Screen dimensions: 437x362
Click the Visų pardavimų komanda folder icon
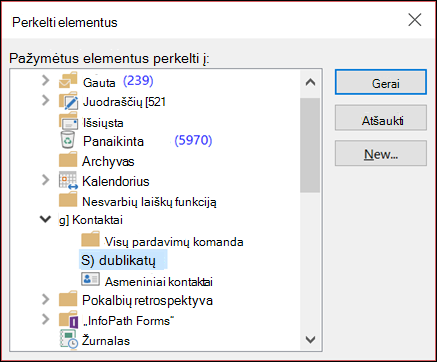[x=90, y=239]
